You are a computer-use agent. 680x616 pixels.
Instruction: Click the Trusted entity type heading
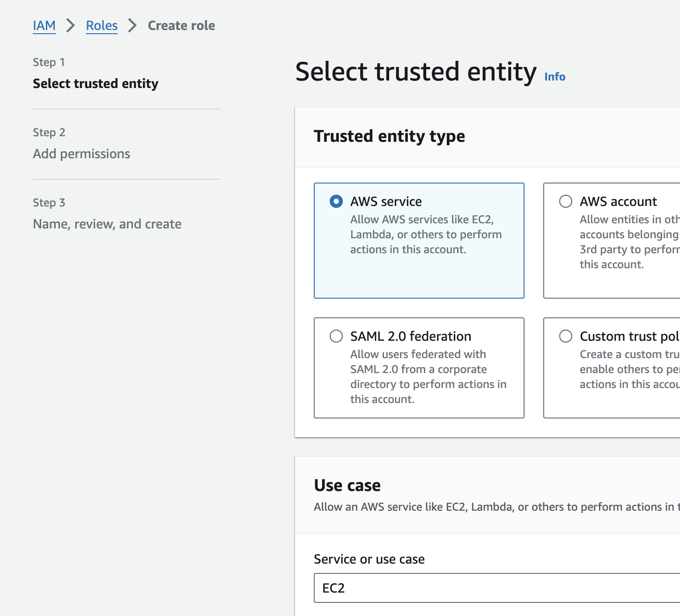[x=389, y=136]
